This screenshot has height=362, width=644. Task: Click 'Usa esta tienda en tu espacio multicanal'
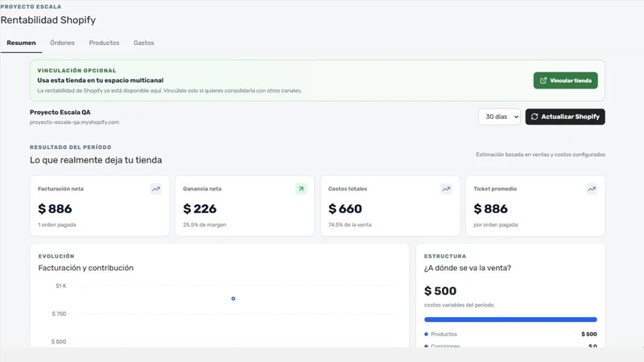100,80
